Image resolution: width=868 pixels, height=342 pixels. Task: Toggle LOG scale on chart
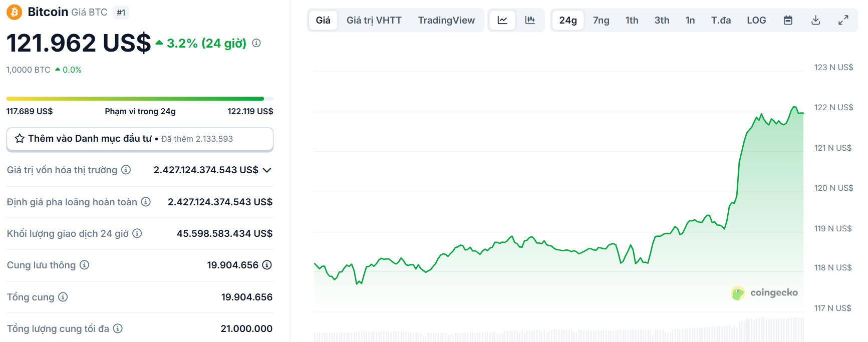756,20
